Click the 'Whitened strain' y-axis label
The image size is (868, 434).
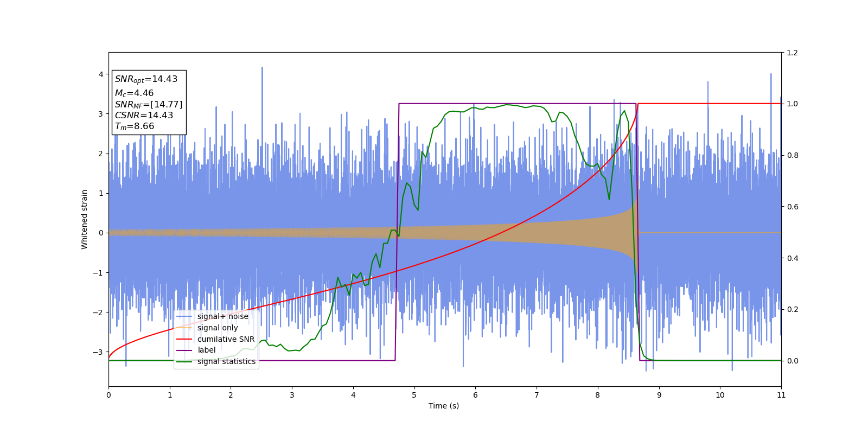point(85,219)
